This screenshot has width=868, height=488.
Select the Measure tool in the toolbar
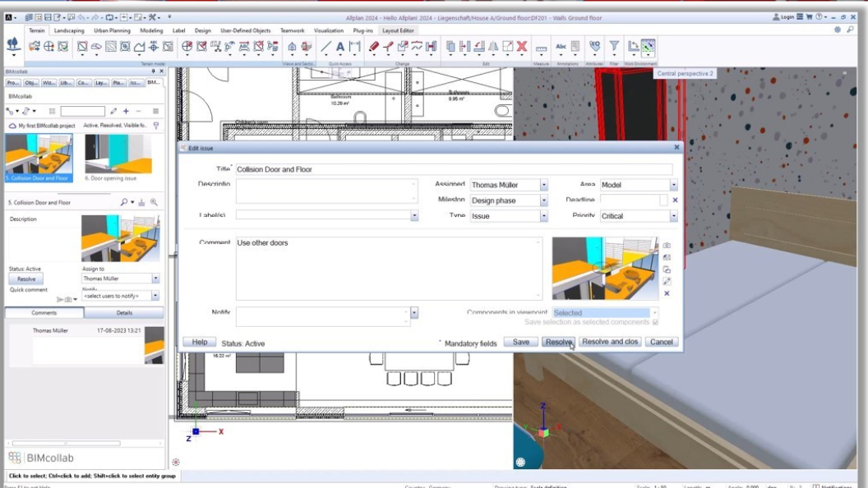tap(542, 47)
